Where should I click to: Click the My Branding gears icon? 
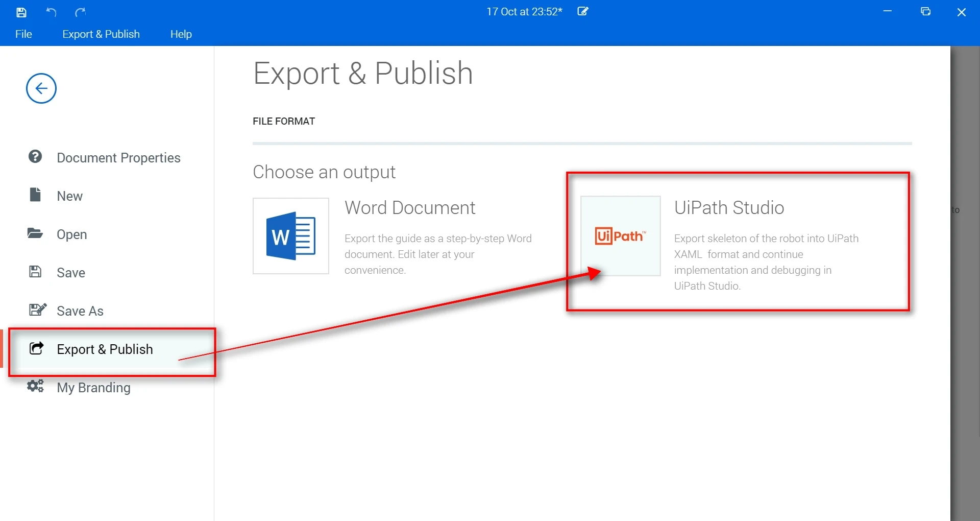tap(36, 386)
